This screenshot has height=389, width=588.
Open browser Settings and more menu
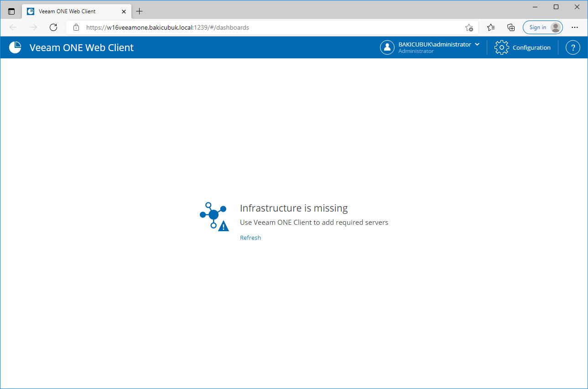(x=575, y=27)
